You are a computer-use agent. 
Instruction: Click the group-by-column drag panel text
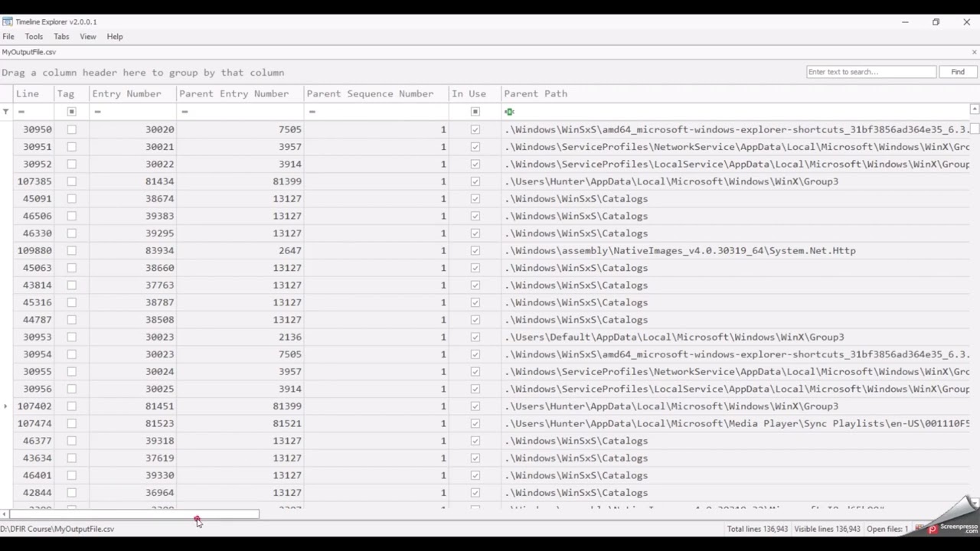142,73
